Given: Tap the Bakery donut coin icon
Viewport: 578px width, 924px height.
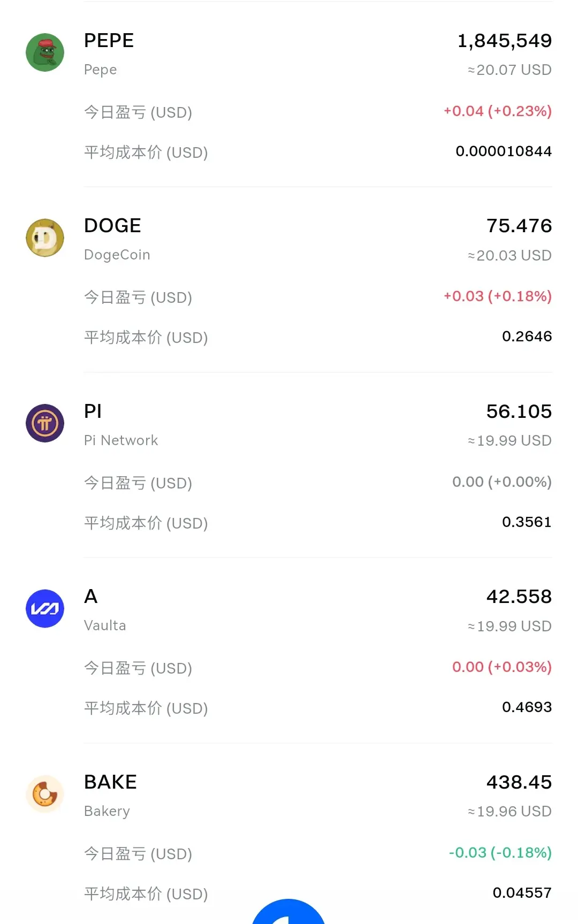Looking at the screenshot, I should (45, 794).
